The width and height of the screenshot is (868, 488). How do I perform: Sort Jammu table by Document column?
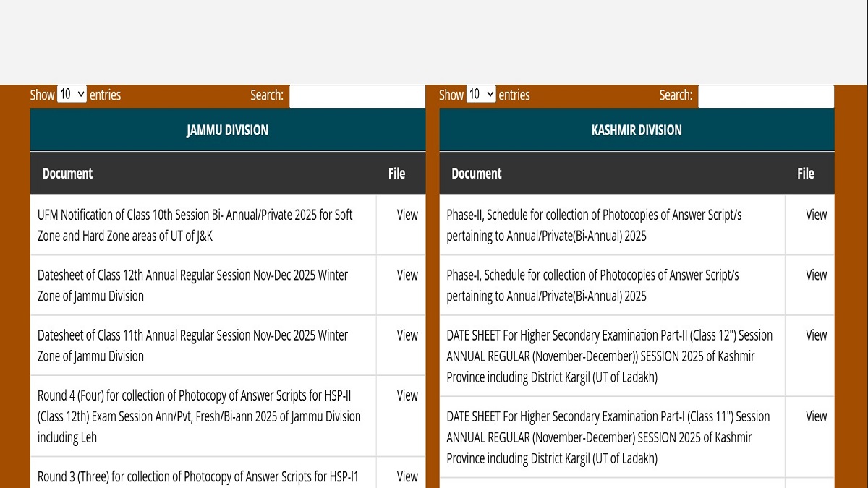point(67,174)
